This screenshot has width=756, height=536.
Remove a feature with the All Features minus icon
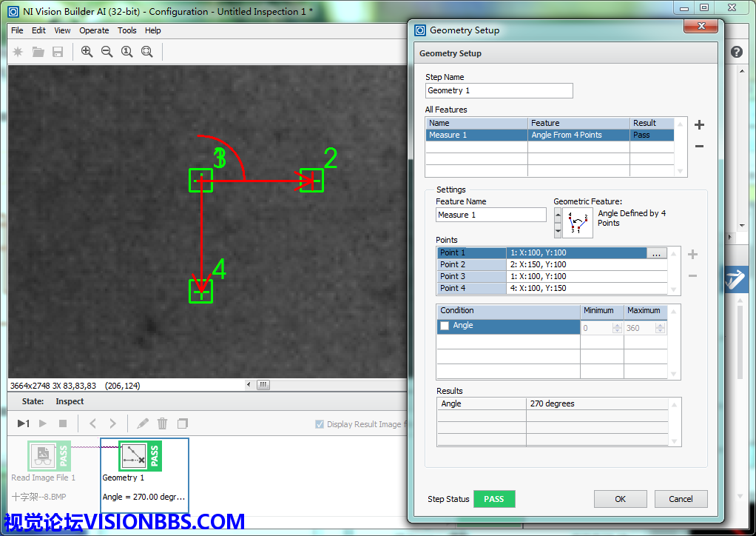coord(699,146)
